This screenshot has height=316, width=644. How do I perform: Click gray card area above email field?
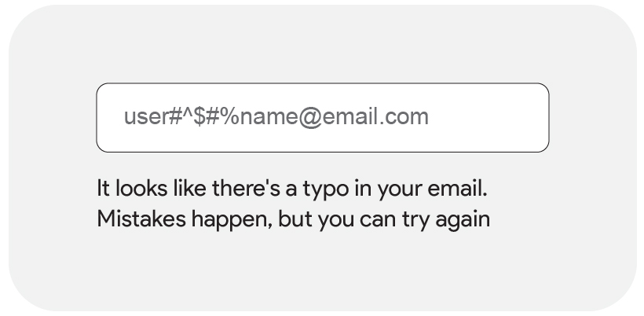pos(323,43)
